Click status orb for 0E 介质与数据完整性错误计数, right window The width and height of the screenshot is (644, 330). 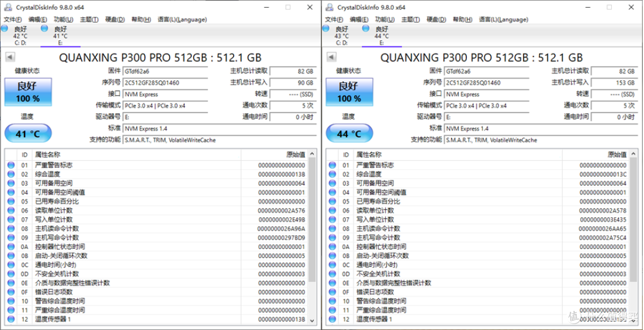[332, 283]
